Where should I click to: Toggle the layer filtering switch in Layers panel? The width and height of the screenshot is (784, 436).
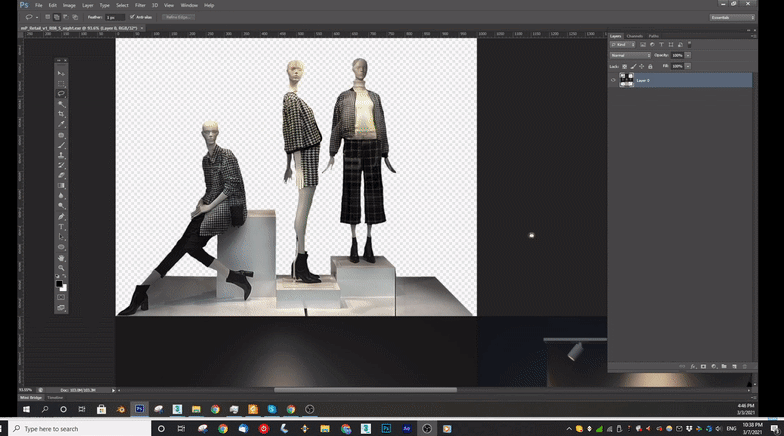point(689,45)
